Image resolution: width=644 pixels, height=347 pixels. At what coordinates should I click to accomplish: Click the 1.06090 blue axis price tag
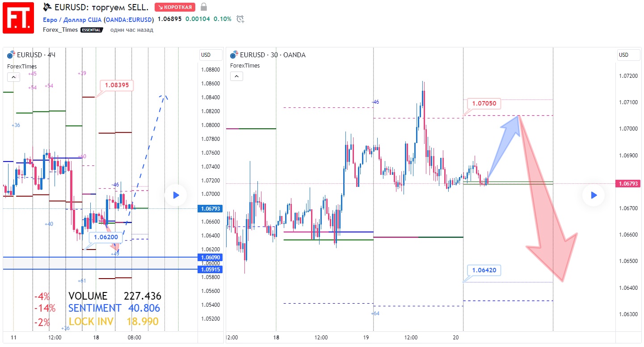click(x=210, y=258)
